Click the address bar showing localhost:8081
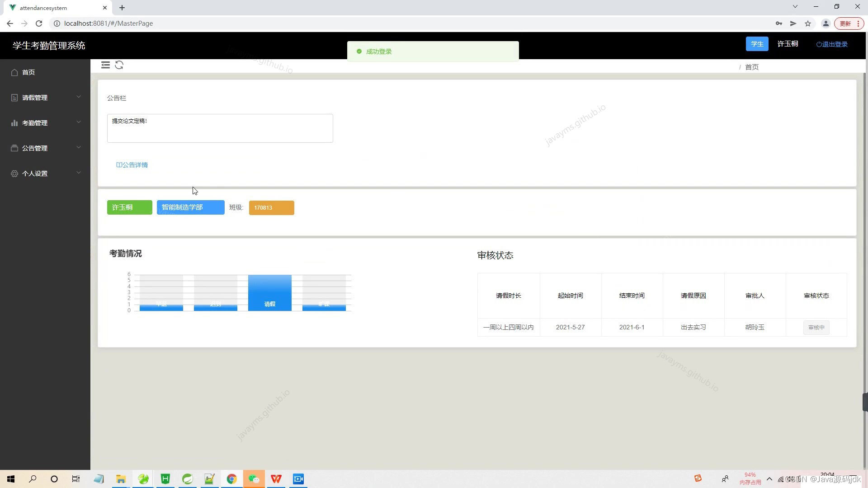This screenshot has width=868, height=488. [x=407, y=23]
